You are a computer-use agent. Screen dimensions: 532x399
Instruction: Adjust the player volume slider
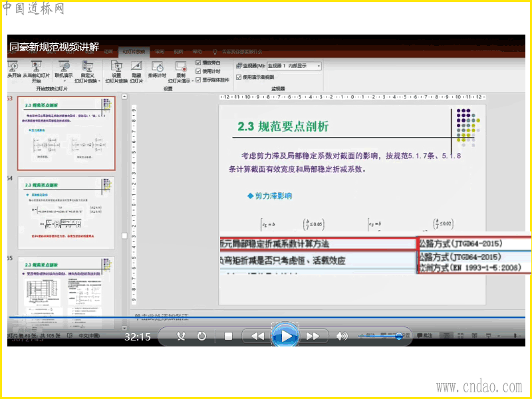pos(380,336)
